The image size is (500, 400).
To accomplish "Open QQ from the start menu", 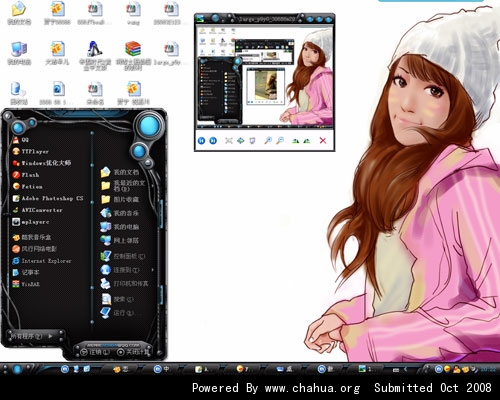I will pos(21,140).
